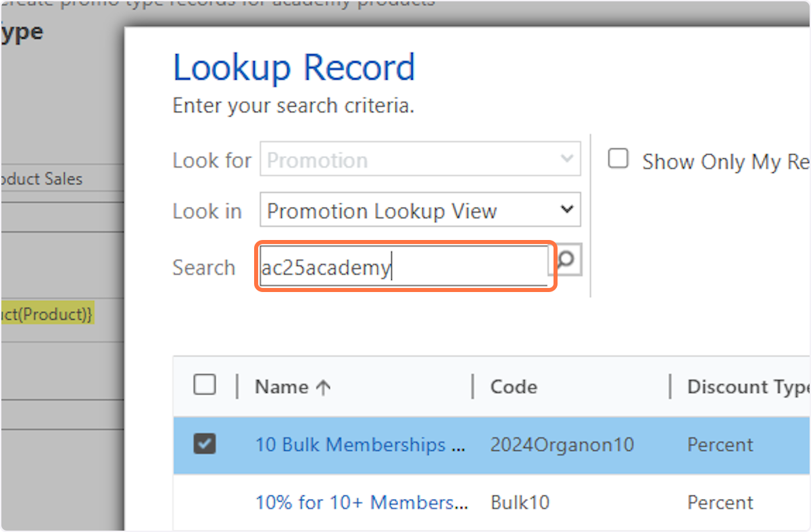Click the Name column sort arrow
Image resolution: width=811 pixels, height=532 pixels.
click(x=324, y=387)
